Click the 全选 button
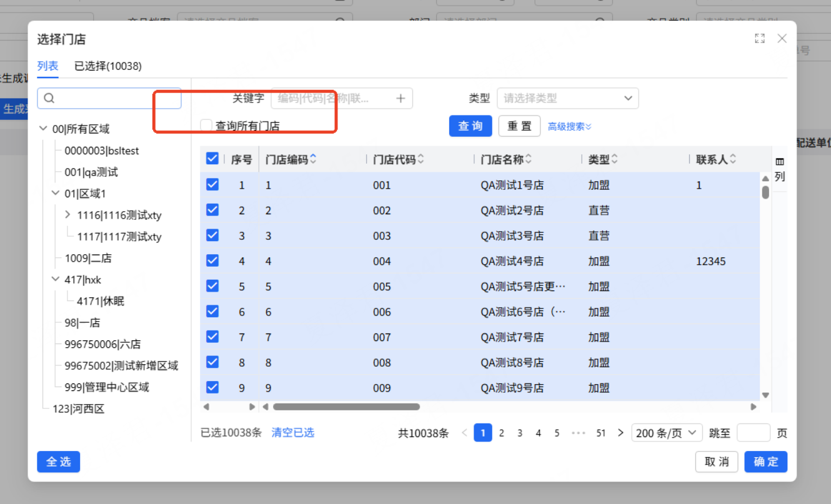The height and width of the screenshot is (504, 831). (x=59, y=462)
